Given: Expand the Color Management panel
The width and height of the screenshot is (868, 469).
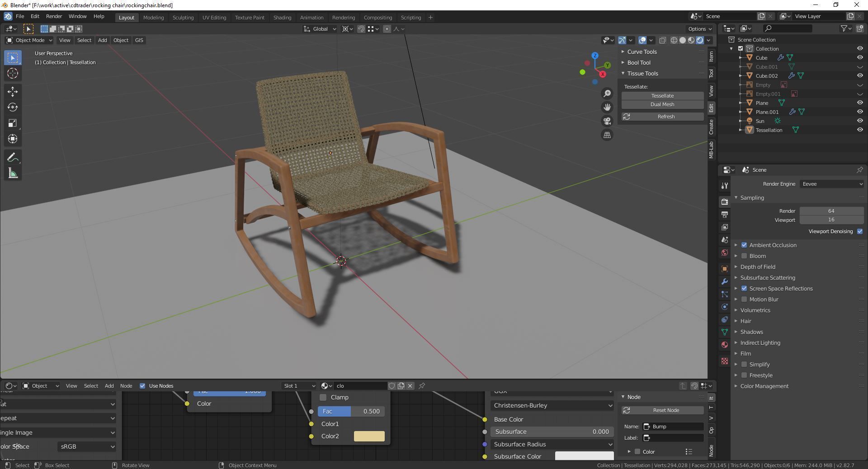Looking at the screenshot, I should (764, 386).
